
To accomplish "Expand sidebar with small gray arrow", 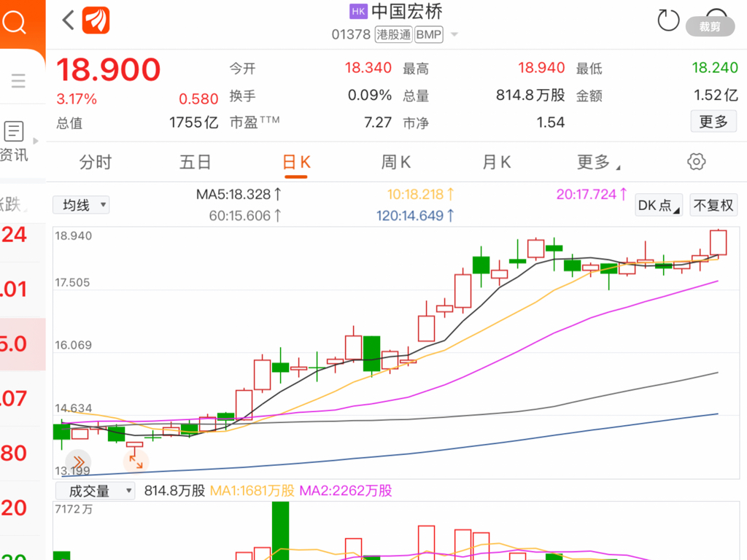I will (36, 141).
